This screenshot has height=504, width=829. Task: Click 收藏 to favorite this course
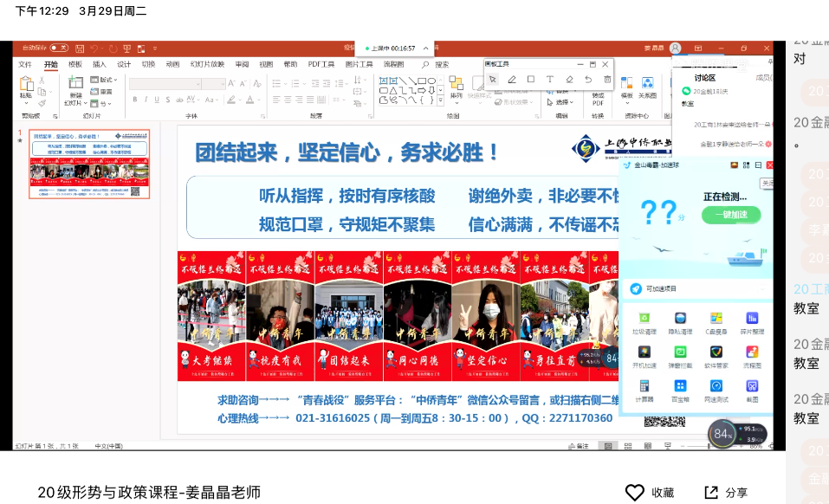point(650,492)
